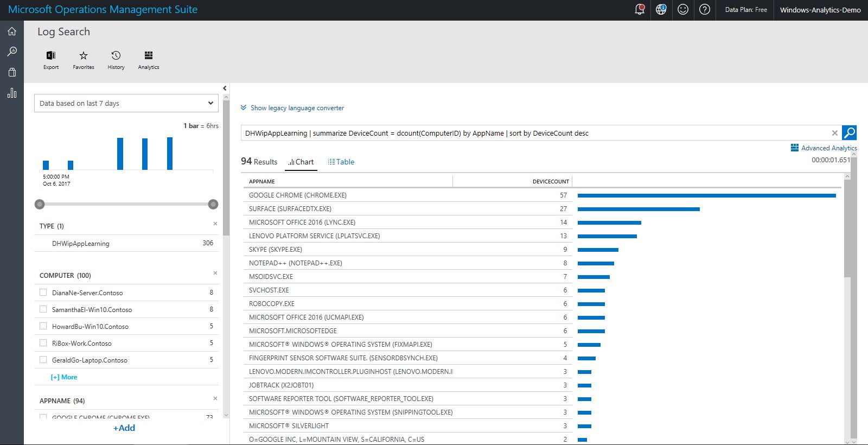Expand more computers with [+] More
Screen dimensions: 868x445
[x=64, y=377]
